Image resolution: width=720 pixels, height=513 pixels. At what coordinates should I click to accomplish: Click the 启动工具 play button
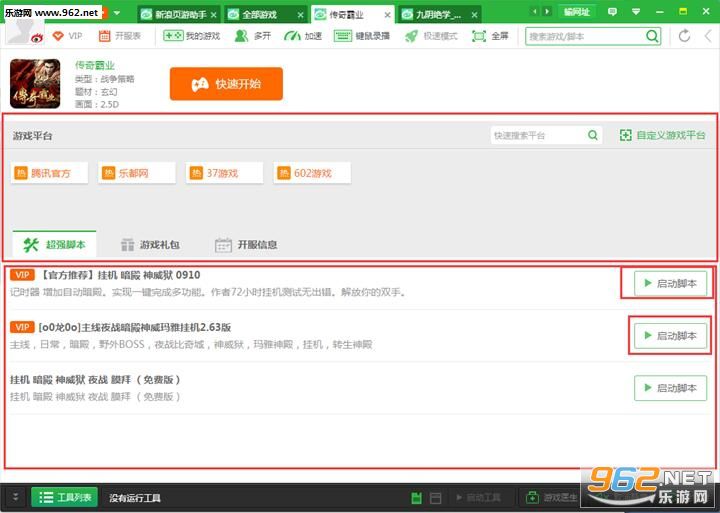478,497
